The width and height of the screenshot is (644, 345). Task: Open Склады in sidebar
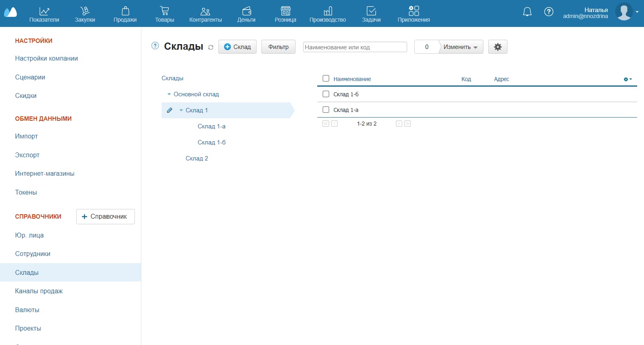(70, 272)
